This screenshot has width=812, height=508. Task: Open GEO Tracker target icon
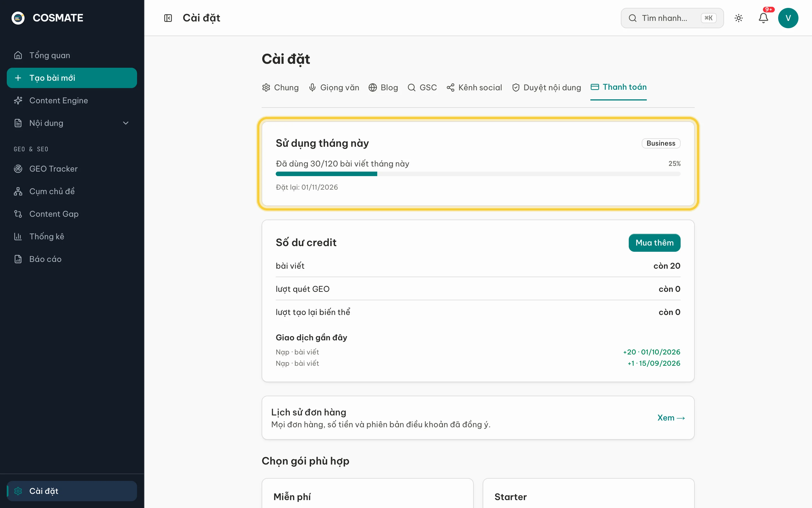[18, 169]
